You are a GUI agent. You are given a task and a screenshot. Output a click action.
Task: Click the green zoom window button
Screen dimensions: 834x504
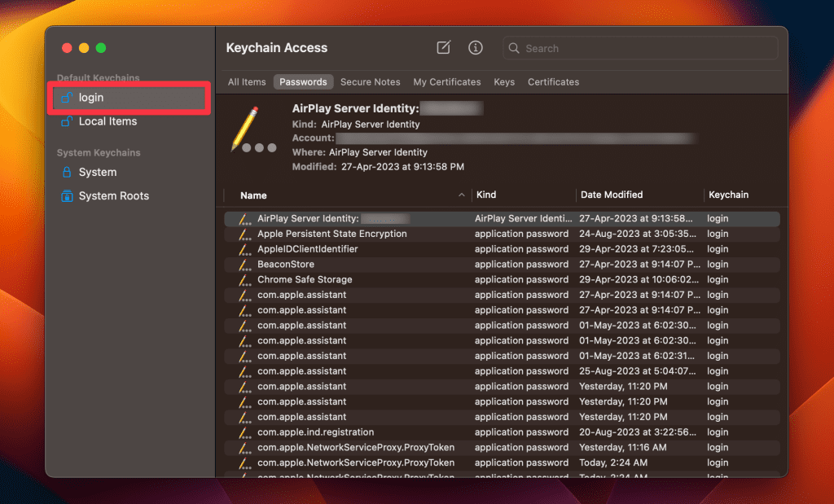(x=101, y=48)
